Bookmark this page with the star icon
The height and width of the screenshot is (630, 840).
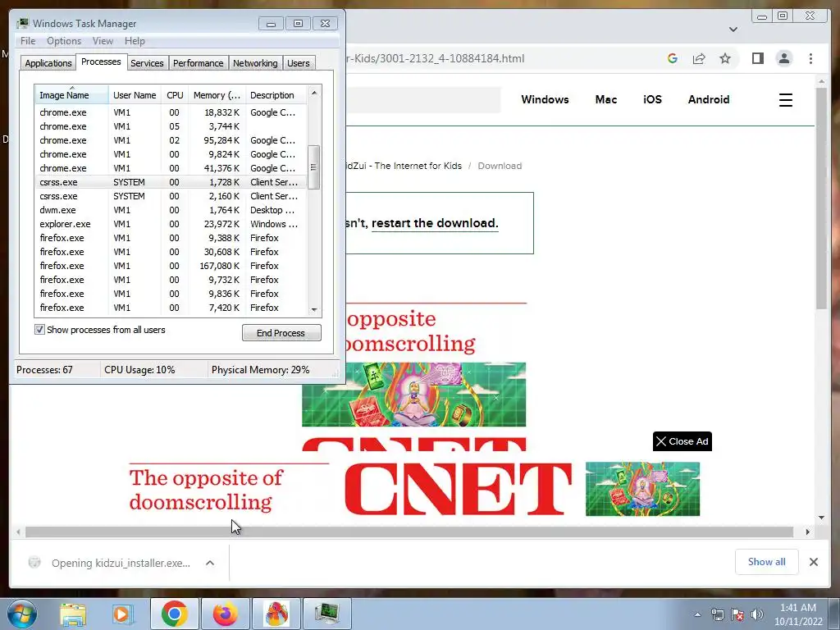[725, 58]
